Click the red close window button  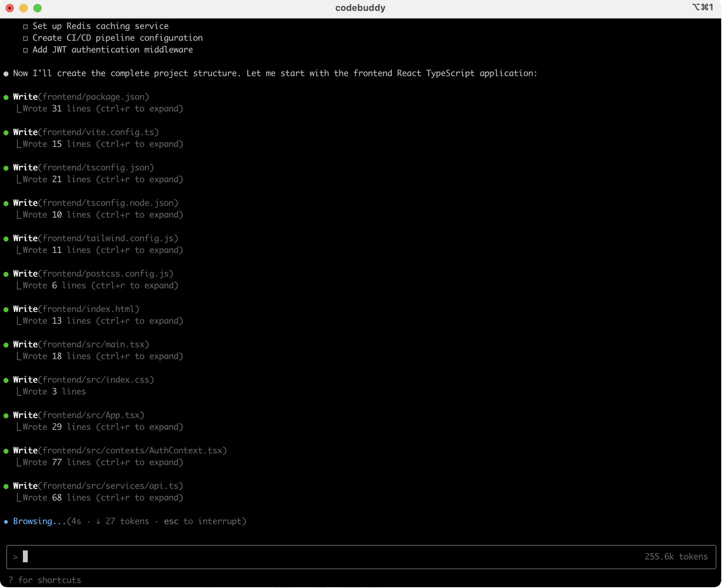(x=10, y=8)
